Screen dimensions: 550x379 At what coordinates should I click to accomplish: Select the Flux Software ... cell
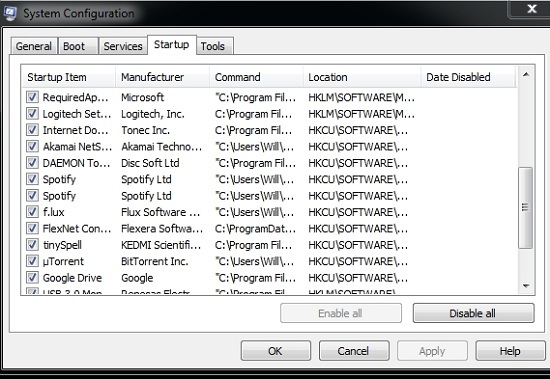pos(161,212)
